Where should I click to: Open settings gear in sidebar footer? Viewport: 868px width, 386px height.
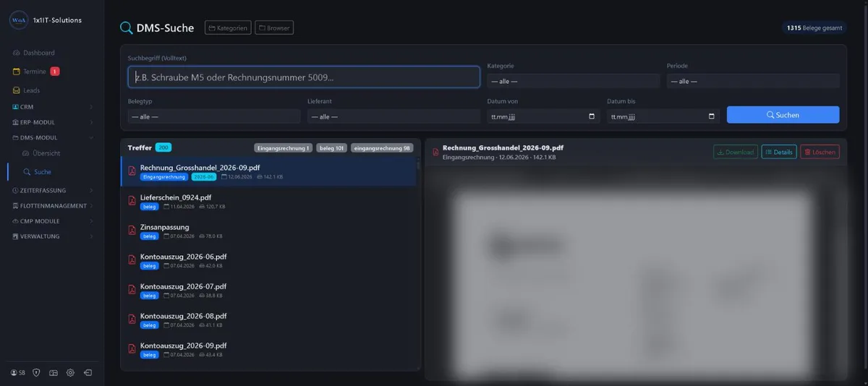click(70, 373)
